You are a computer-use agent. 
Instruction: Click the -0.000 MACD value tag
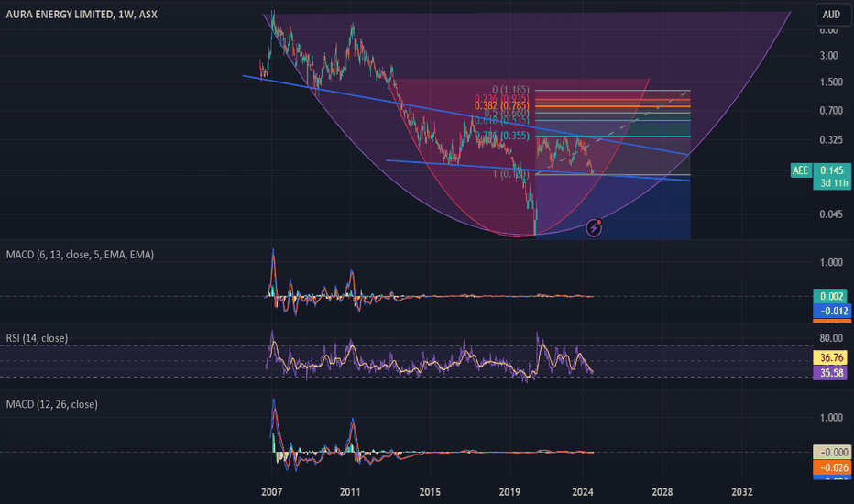(x=832, y=453)
